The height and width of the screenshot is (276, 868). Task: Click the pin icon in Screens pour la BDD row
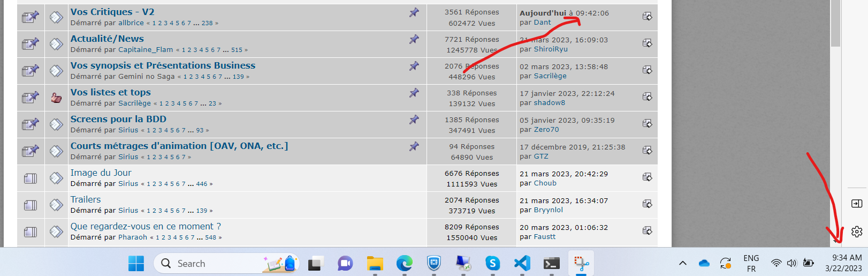[x=414, y=120]
